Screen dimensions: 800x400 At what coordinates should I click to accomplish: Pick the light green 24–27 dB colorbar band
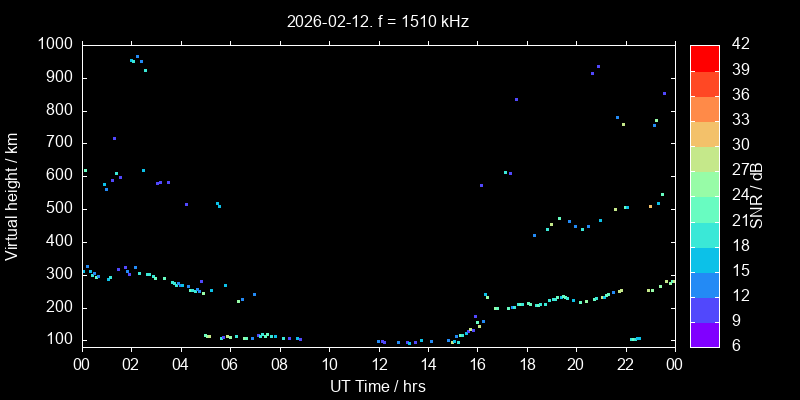tap(704, 184)
